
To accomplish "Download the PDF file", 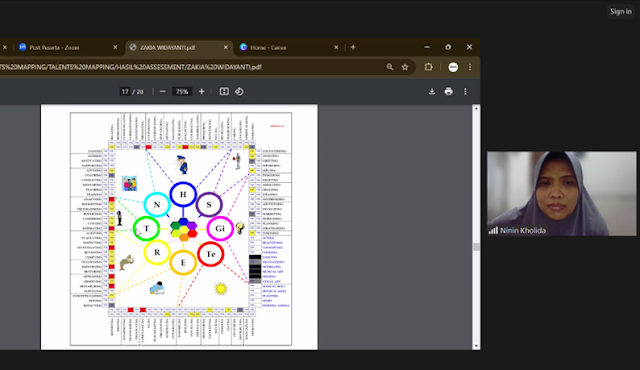I will point(432,91).
